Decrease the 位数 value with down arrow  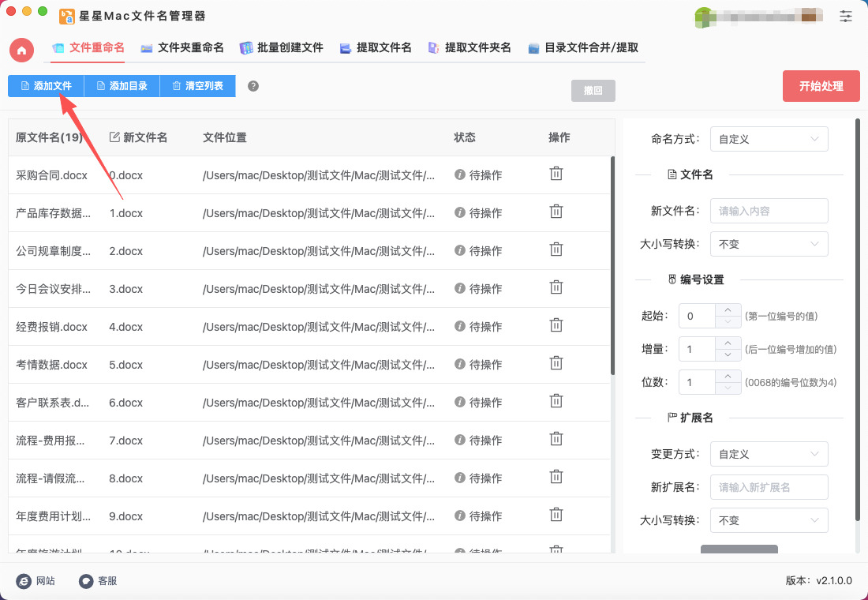[728, 388]
